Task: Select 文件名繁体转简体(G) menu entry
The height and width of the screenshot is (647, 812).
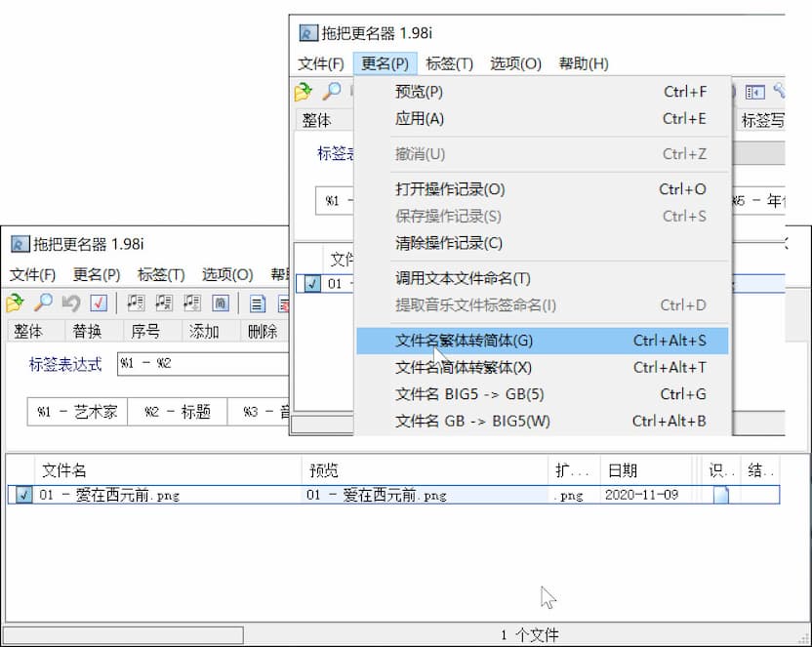Action: click(464, 341)
